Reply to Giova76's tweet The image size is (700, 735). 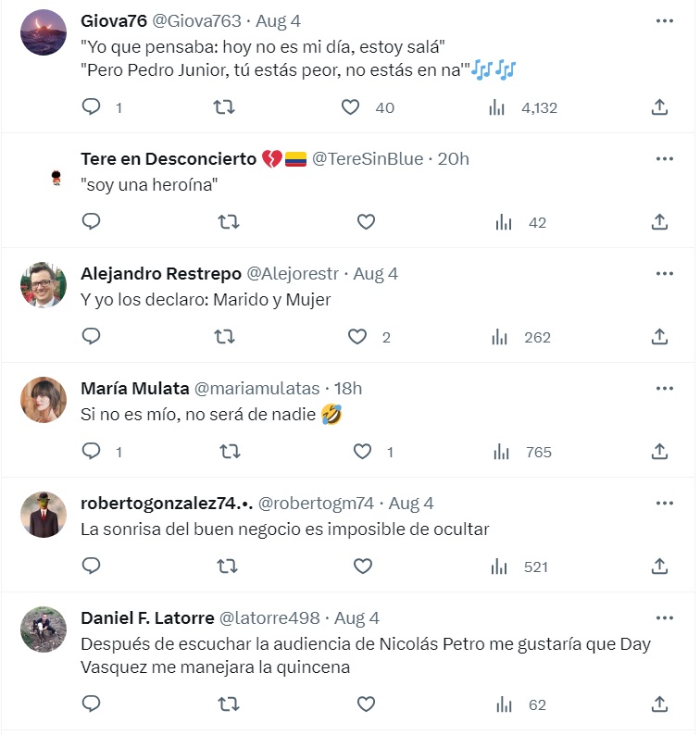tap(92, 107)
